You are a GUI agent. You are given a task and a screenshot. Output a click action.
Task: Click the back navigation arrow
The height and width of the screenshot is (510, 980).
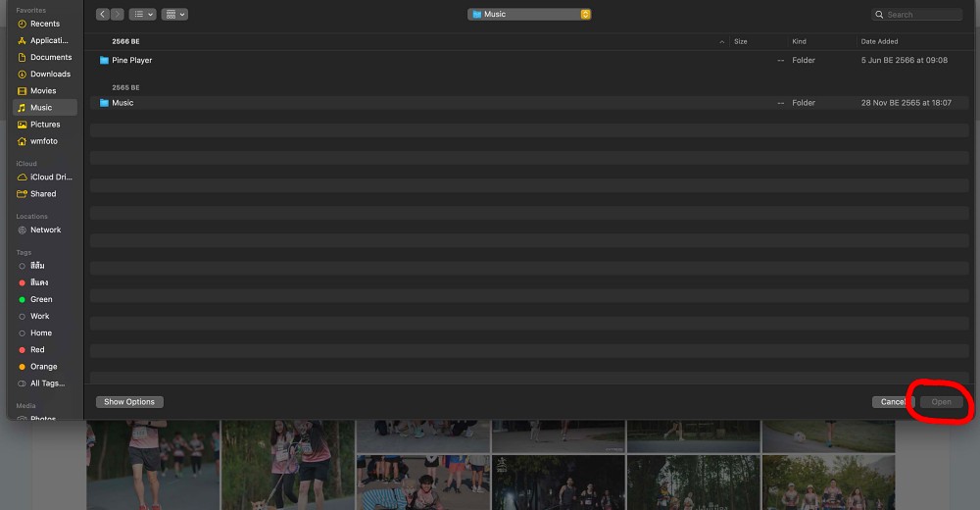coord(103,15)
